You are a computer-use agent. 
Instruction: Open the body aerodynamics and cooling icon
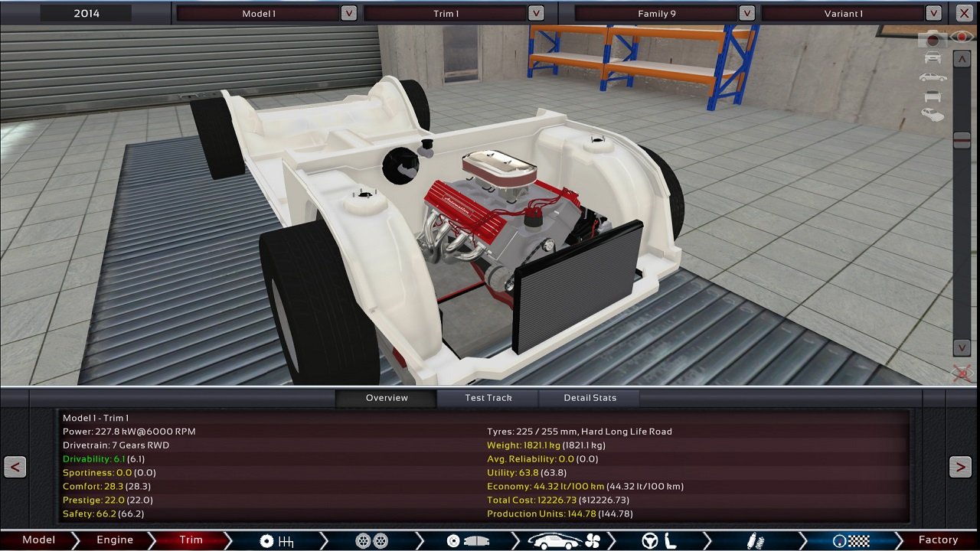coord(564,540)
